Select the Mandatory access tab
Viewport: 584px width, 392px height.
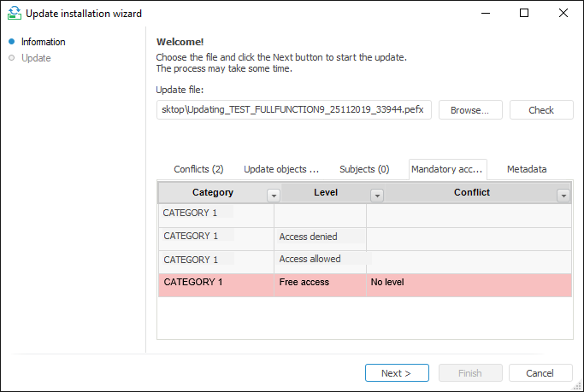(x=448, y=169)
